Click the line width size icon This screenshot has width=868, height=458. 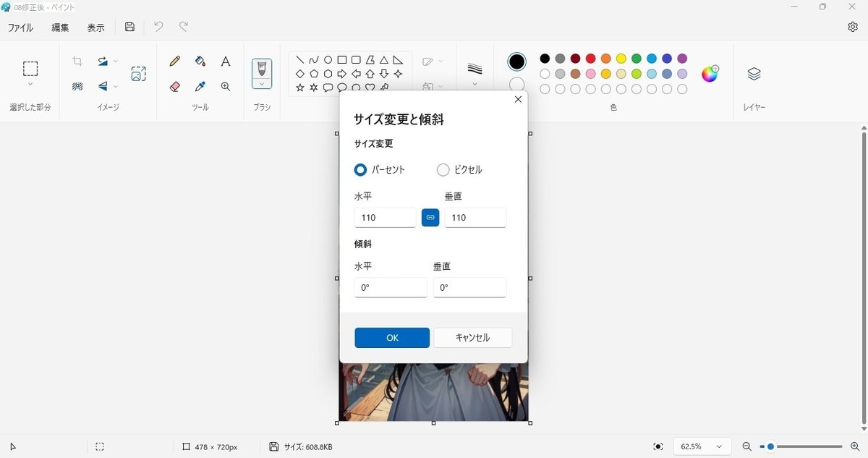tap(475, 69)
